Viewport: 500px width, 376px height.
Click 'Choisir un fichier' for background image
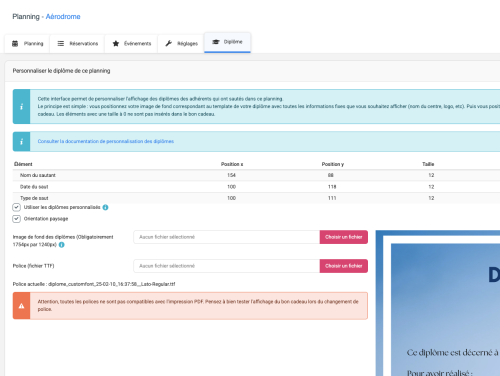point(344,237)
